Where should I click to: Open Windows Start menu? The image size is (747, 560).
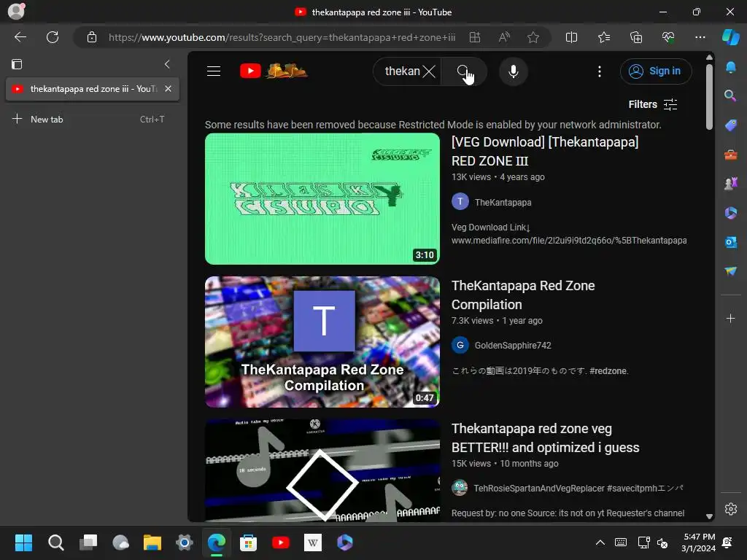[x=23, y=542]
